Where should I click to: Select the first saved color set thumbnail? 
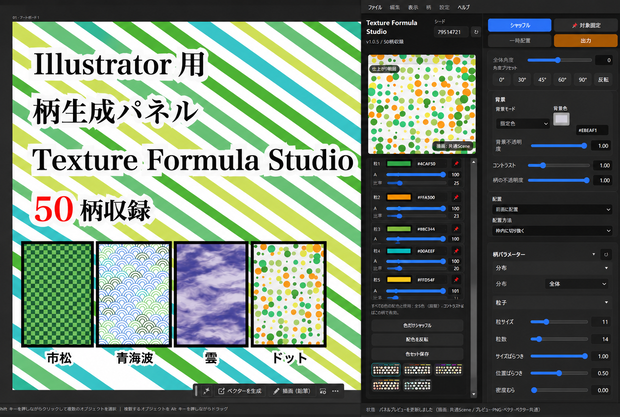(386, 370)
